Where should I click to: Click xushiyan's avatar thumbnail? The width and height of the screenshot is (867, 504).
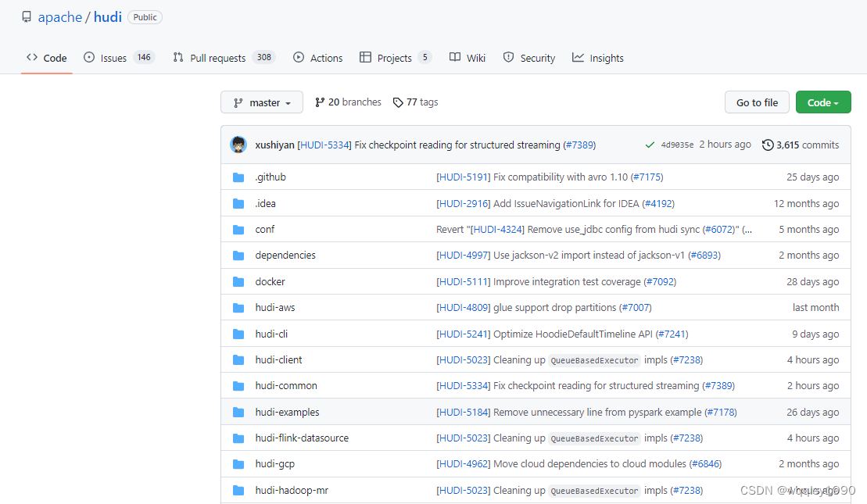(238, 145)
